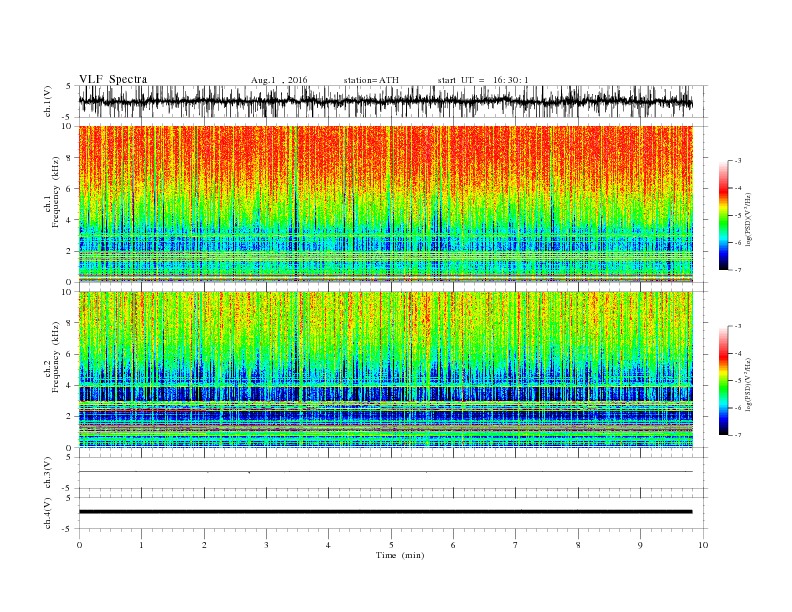This screenshot has width=792, height=612.
Task: Click time axis tick label "9"
Action: [640, 545]
